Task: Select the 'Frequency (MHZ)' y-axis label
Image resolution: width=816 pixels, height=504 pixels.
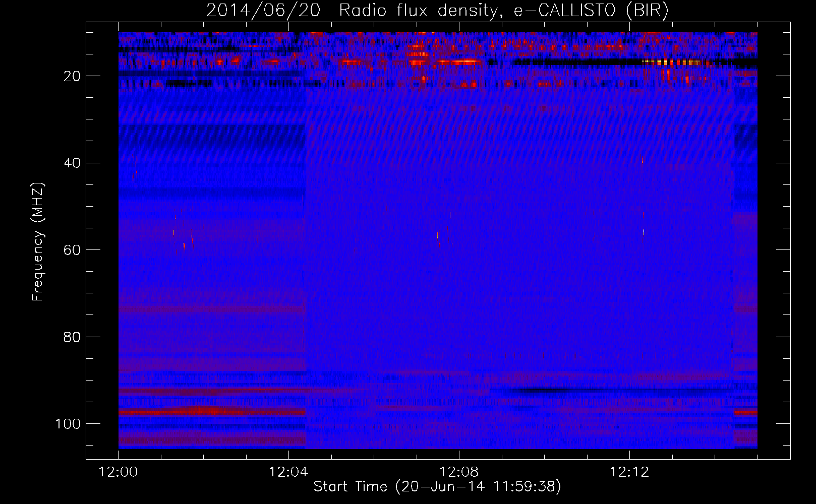Action: 38,241
